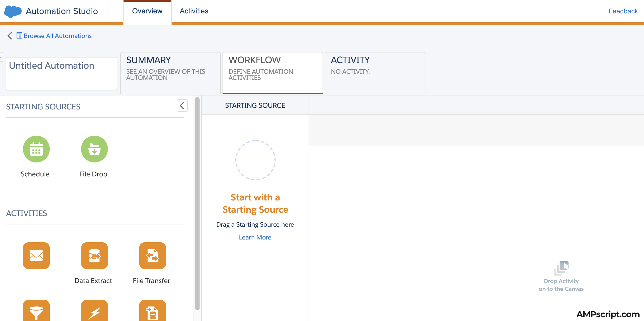Click the Feedback link

pos(623,11)
